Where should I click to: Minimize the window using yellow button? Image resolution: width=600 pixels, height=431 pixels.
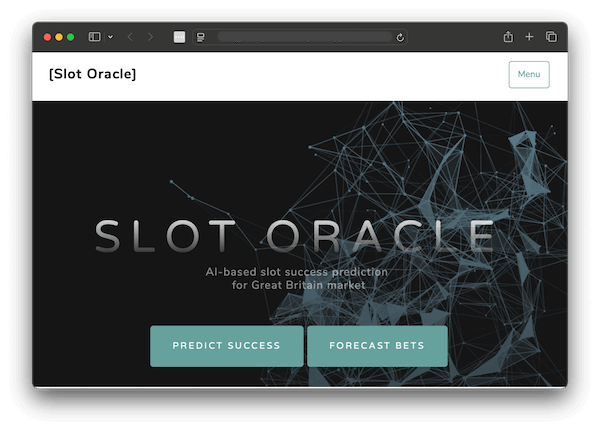click(59, 37)
